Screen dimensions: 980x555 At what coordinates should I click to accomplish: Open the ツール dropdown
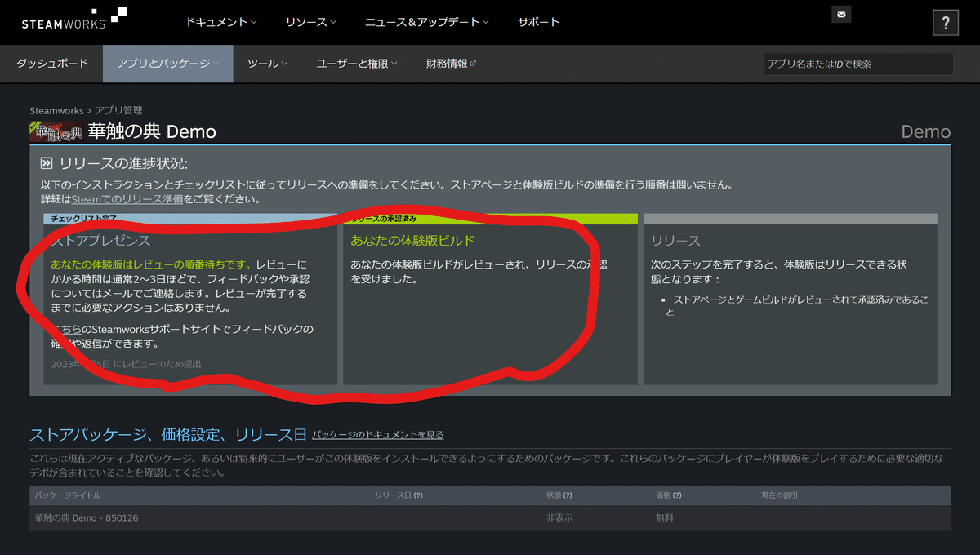click(x=268, y=64)
